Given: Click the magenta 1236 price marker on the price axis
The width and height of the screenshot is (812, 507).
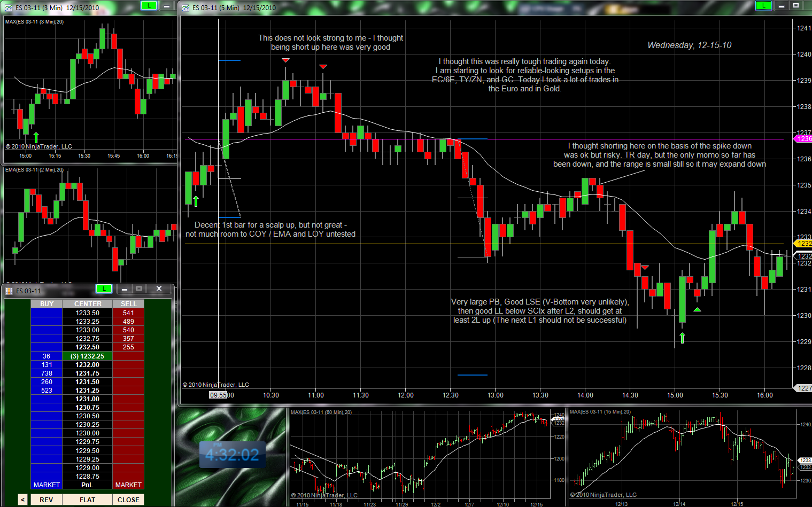Looking at the screenshot, I should 804,139.
